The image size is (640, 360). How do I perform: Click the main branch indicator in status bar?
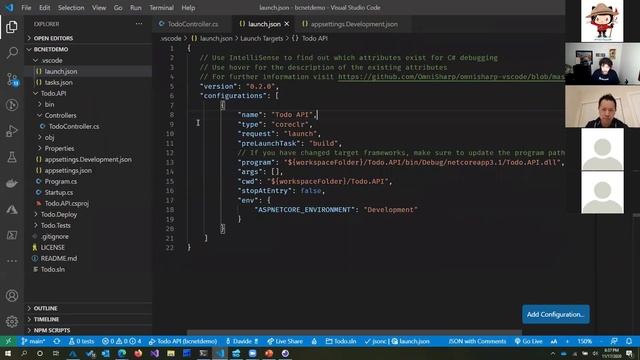(x=33, y=341)
